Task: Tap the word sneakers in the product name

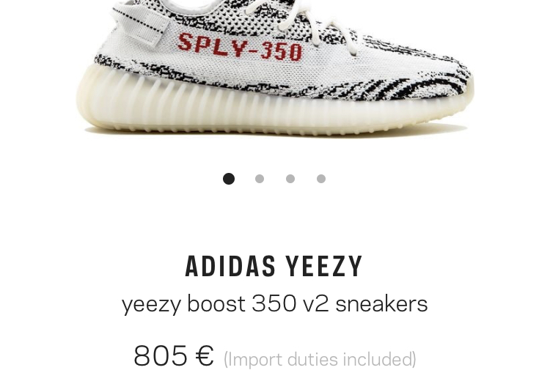Action: pos(381,303)
